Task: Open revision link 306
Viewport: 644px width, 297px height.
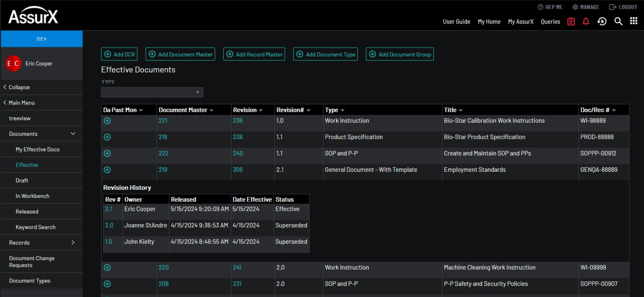Action: [x=238, y=170]
